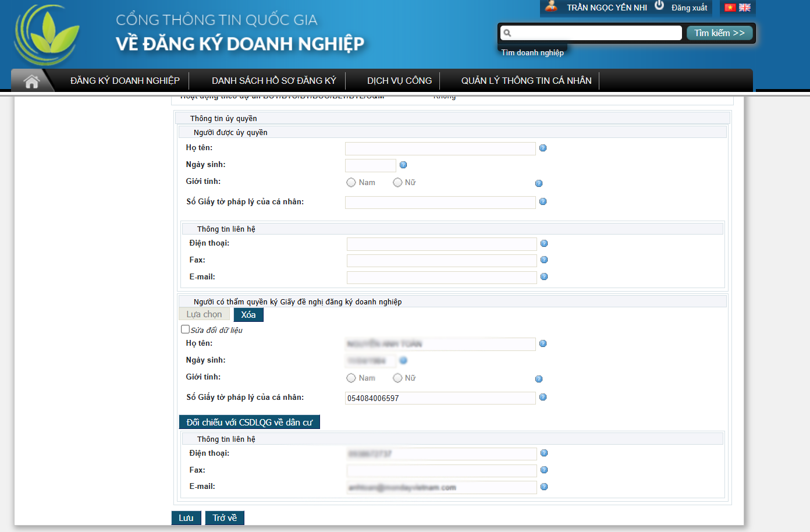Open DỊCH VỤ CÔNG menu
Image resolution: width=810 pixels, height=532 pixels.
[399, 81]
